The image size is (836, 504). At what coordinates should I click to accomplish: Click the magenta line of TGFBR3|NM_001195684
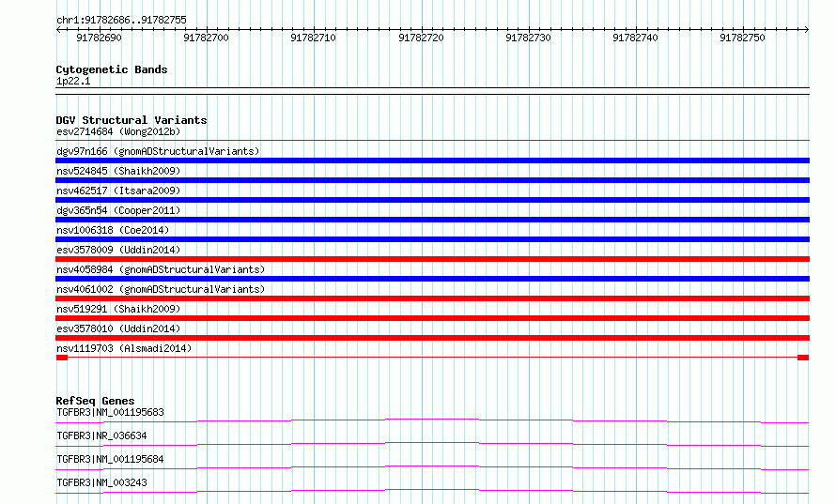point(432,467)
